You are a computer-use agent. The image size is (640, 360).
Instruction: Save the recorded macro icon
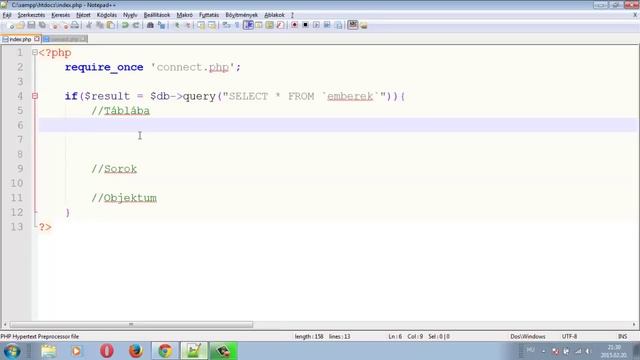point(338,25)
